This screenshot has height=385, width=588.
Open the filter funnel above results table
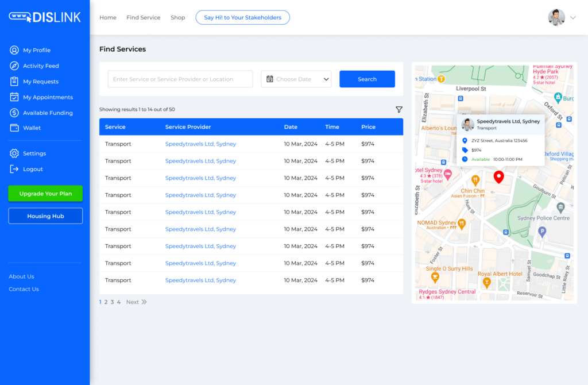399,109
